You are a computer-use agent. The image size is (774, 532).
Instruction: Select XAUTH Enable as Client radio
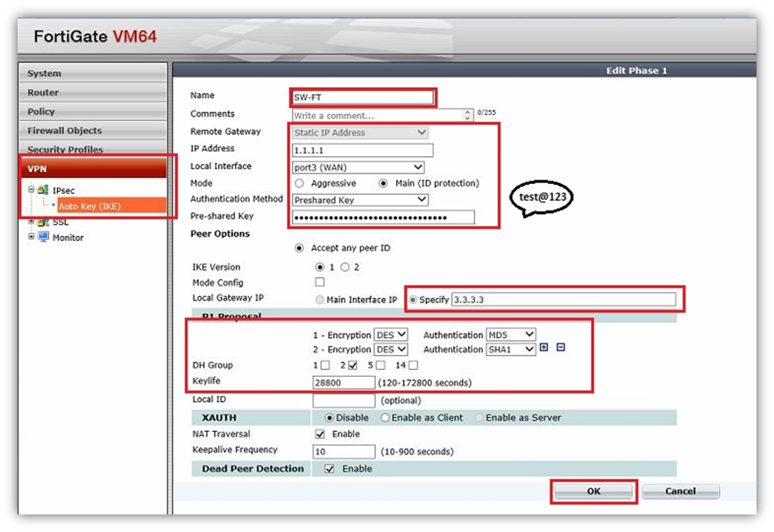coord(385,417)
